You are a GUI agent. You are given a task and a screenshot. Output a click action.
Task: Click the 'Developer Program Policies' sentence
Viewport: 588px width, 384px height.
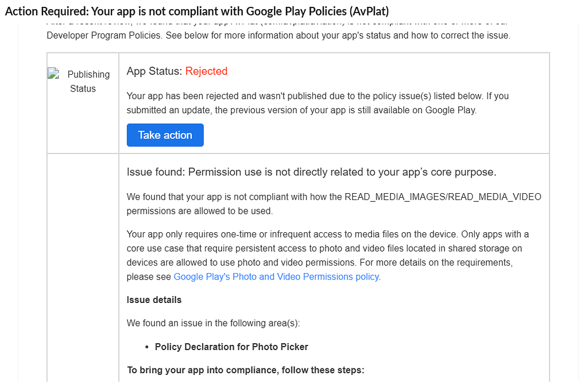click(x=278, y=35)
